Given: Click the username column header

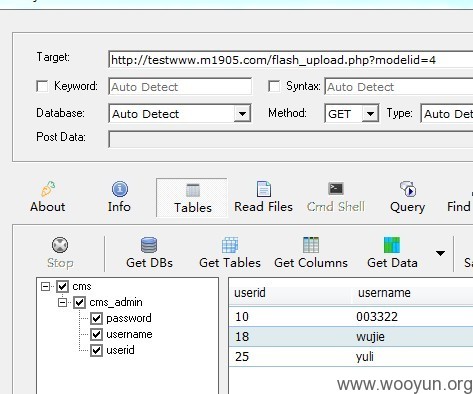Looking at the screenshot, I should coord(413,293).
